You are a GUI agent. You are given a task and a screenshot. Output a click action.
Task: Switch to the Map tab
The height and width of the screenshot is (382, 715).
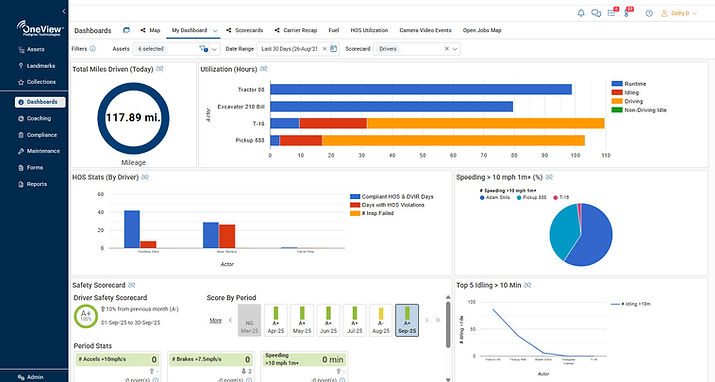pos(150,30)
